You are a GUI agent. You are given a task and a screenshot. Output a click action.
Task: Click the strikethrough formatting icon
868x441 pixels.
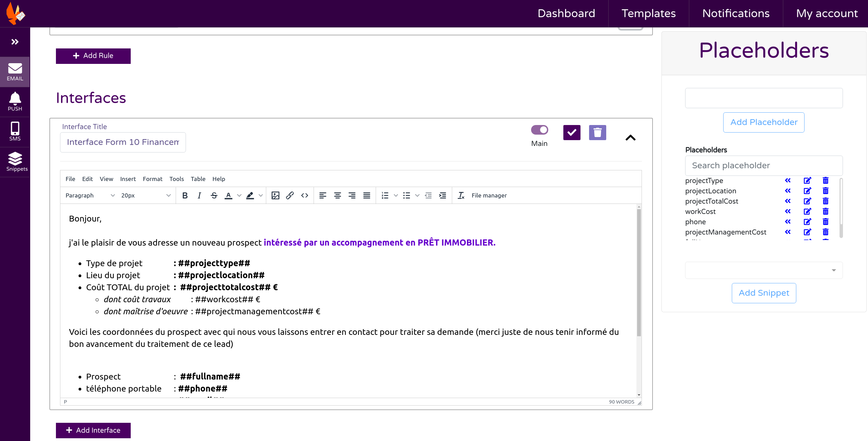[214, 195]
